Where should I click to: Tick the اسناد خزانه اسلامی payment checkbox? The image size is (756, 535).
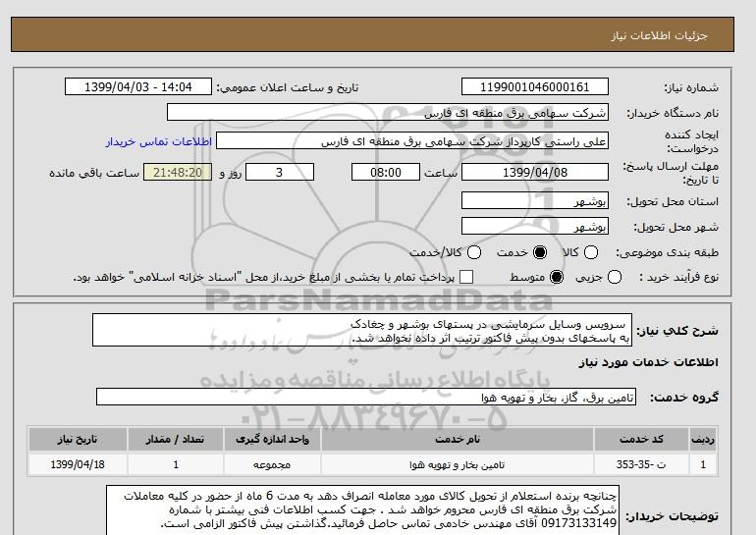(x=466, y=277)
